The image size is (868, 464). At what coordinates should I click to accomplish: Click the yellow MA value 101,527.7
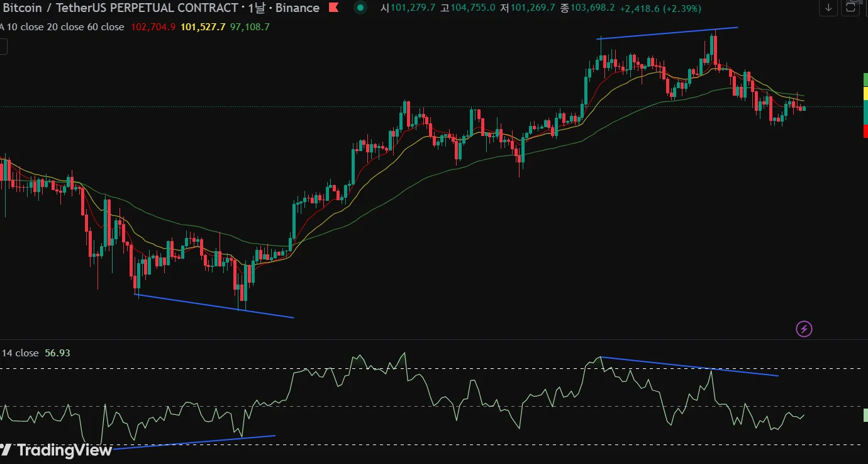tap(202, 27)
